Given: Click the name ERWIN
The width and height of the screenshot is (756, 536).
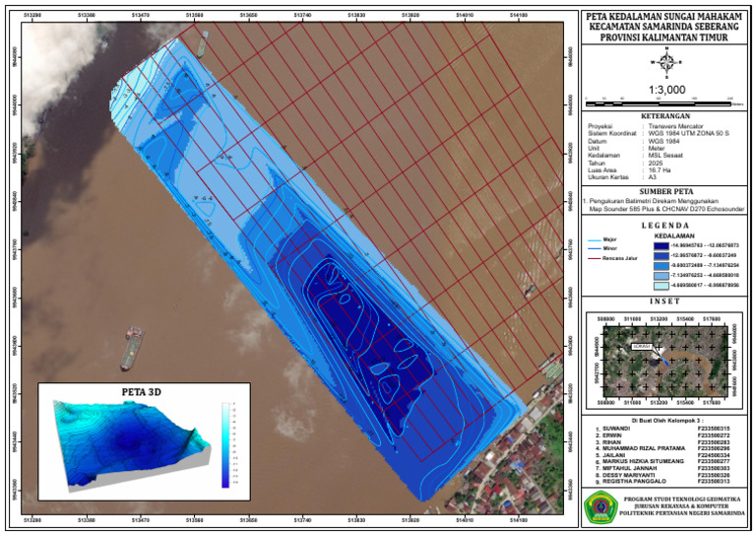Looking at the screenshot, I should coord(612,435).
